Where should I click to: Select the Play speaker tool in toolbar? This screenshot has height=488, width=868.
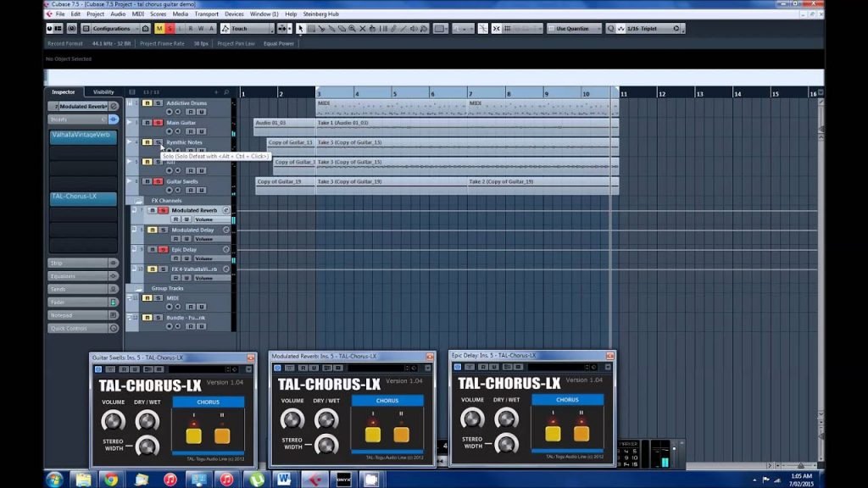414,28
